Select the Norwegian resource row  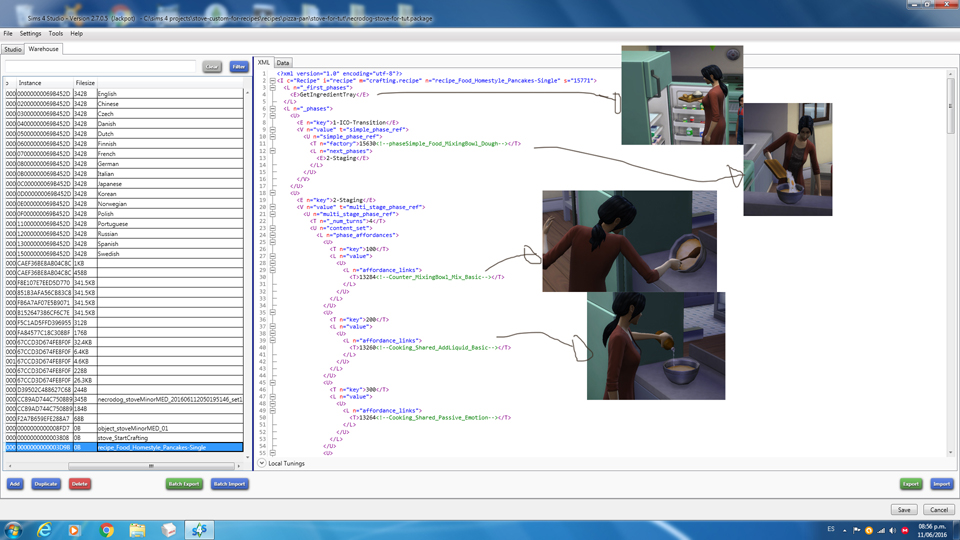tap(124, 204)
